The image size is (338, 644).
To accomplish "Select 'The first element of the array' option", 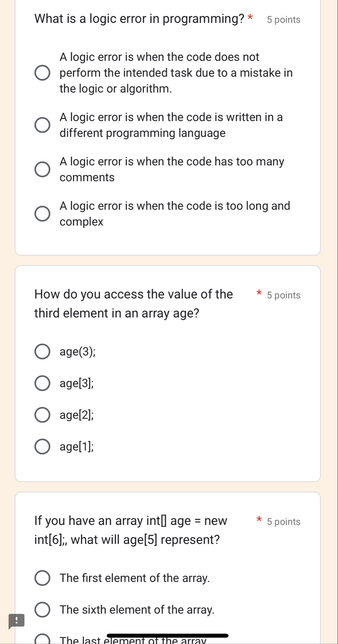I will pyautogui.click(x=42, y=578).
